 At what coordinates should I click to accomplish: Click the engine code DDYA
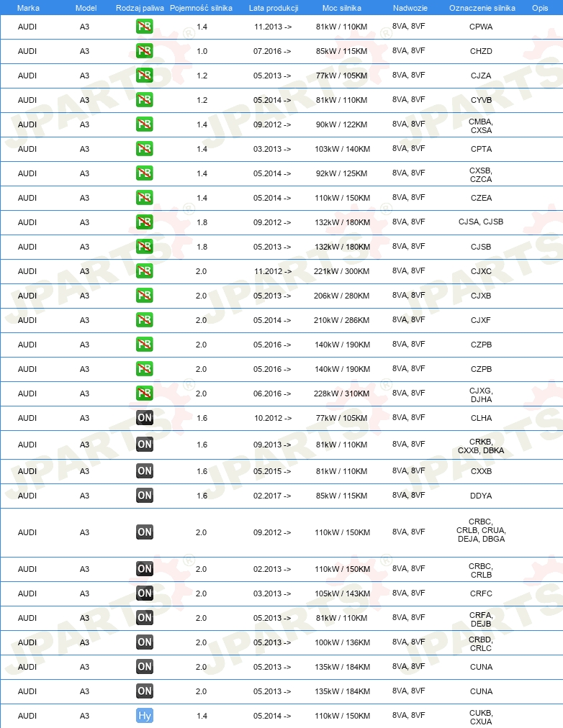(481, 496)
